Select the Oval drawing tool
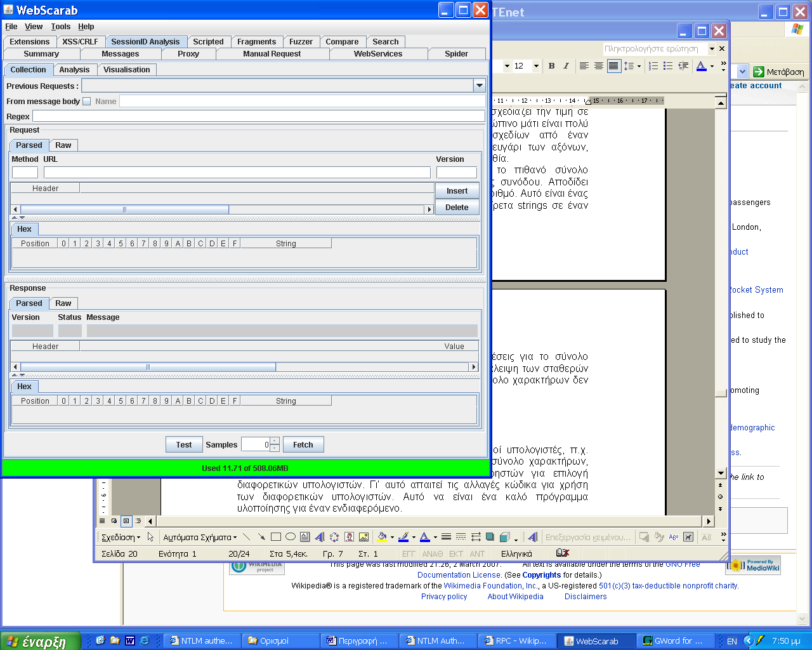The image size is (812, 650). click(291, 537)
